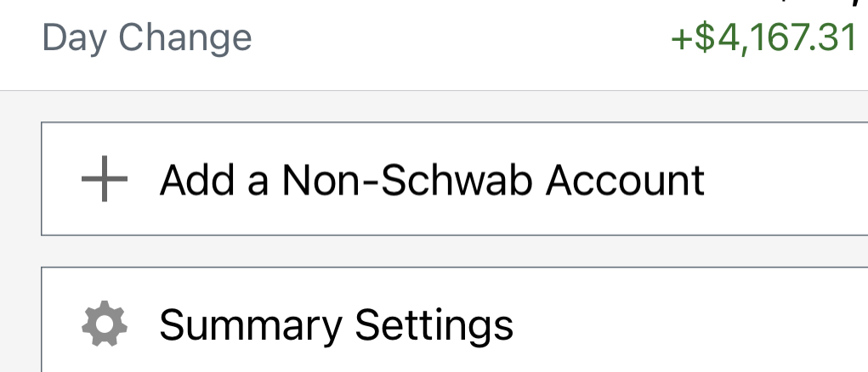868x372 pixels.
Task: Click the Summary Settings text label
Action: coord(336,326)
